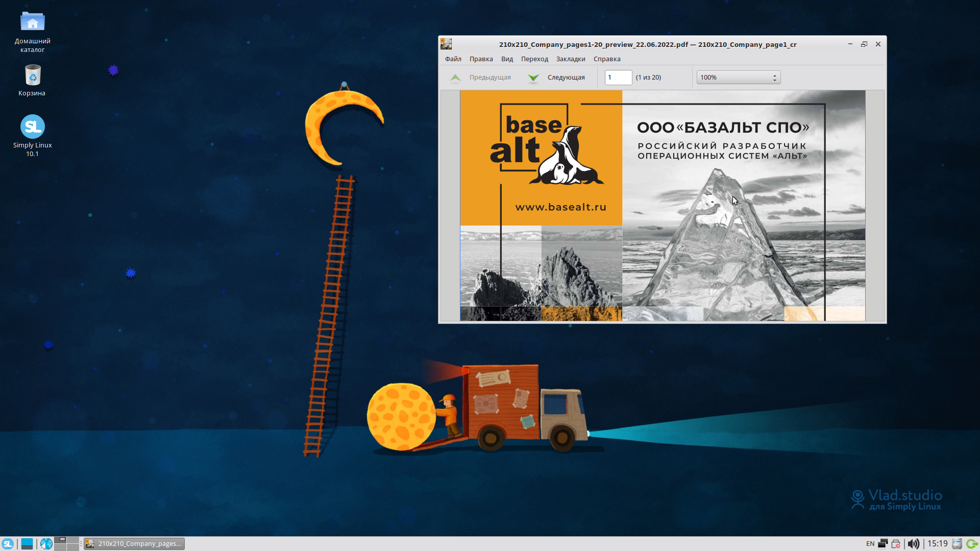Click the screen lock icon in tray
Viewport: 980px width, 551px height.
tap(896, 543)
